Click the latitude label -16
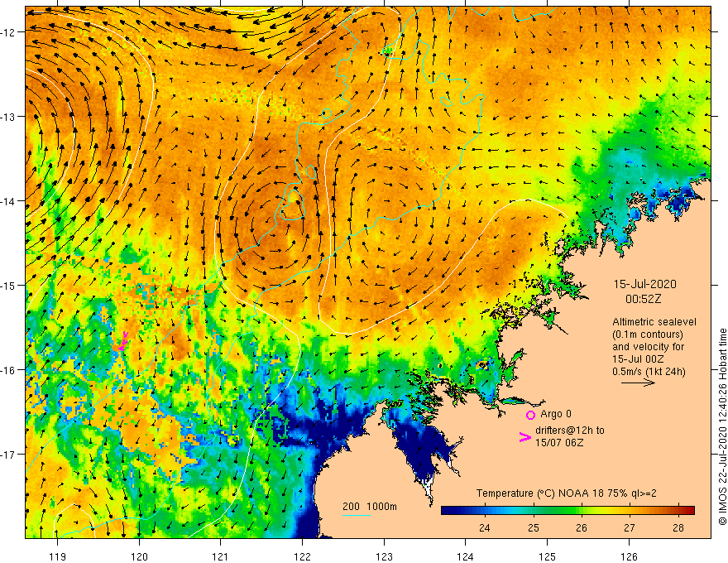 click(x=9, y=370)
